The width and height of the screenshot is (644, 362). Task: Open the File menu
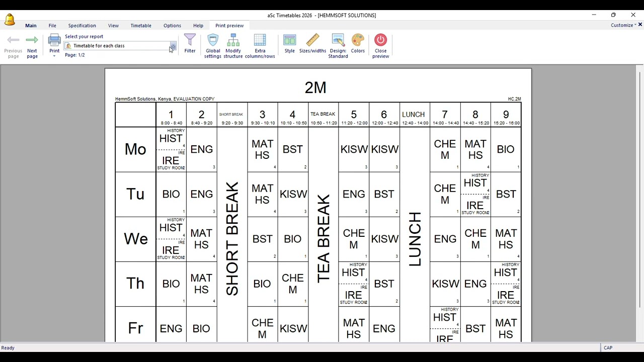click(52, 26)
